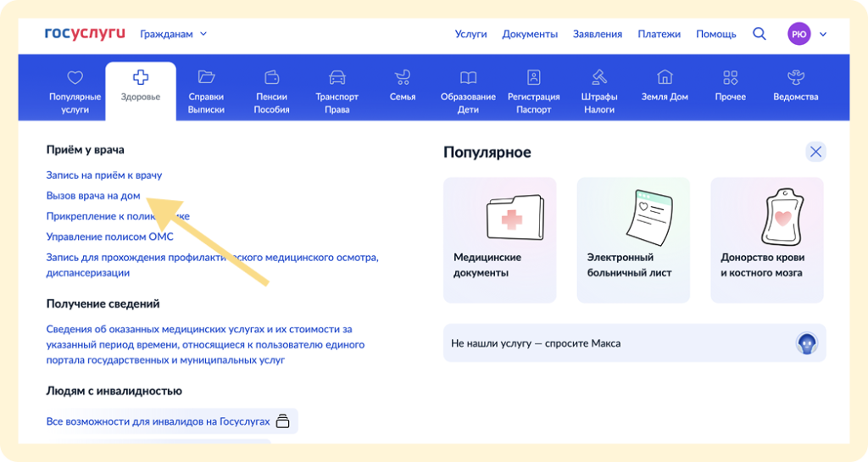Open Транспорт Права car icon category
Image resolution: width=868 pixels, height=462 pixels.
[337, 92]
